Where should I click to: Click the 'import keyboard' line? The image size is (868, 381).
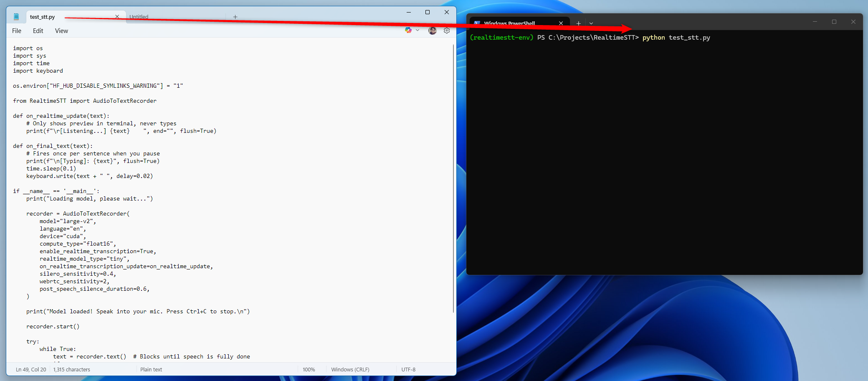click(x=38, y=71)
